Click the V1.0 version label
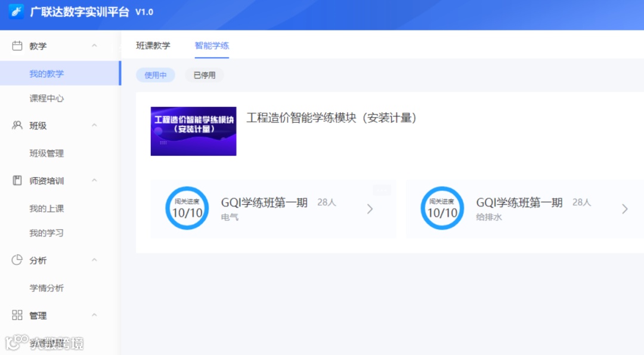The height and width of the screenshot is (355, 644). (x=144, y=13)
